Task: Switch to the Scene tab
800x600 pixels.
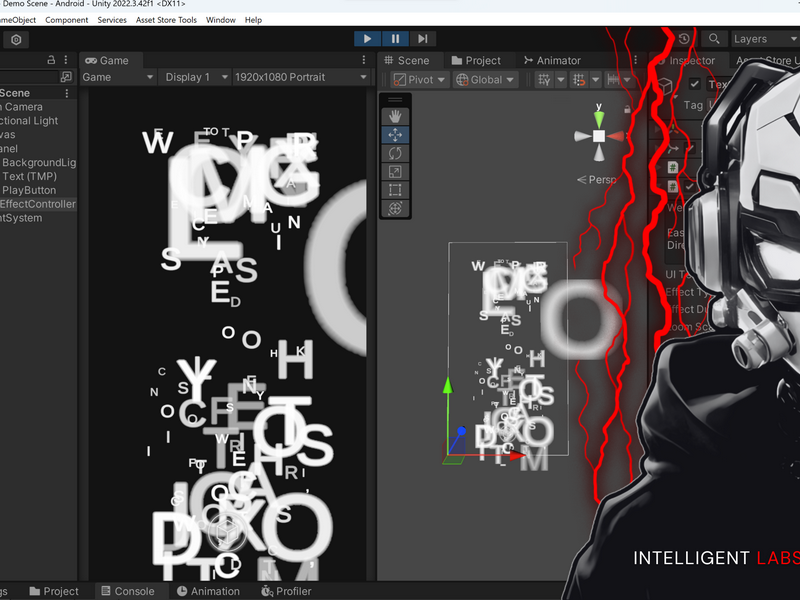Action: pyautogui.click(x=407, y=60)
